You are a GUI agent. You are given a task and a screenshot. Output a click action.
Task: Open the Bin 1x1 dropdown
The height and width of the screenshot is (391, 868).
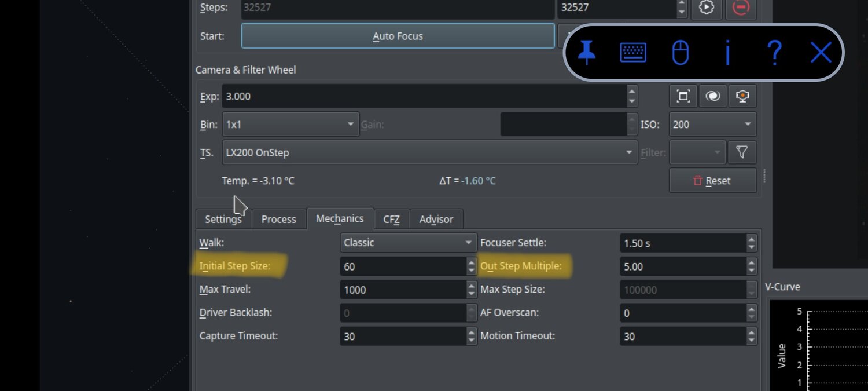coord(290,125)
